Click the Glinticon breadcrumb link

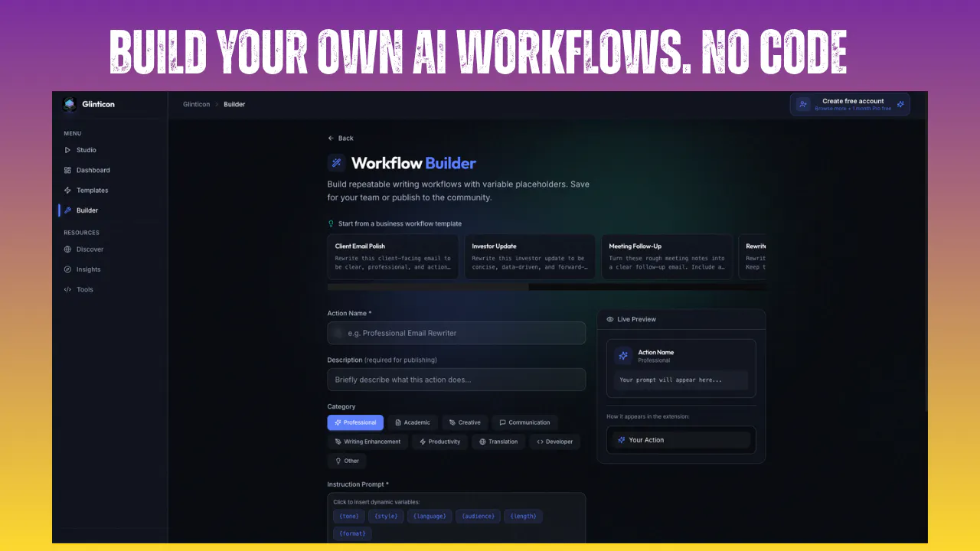[x=196, y=104]
